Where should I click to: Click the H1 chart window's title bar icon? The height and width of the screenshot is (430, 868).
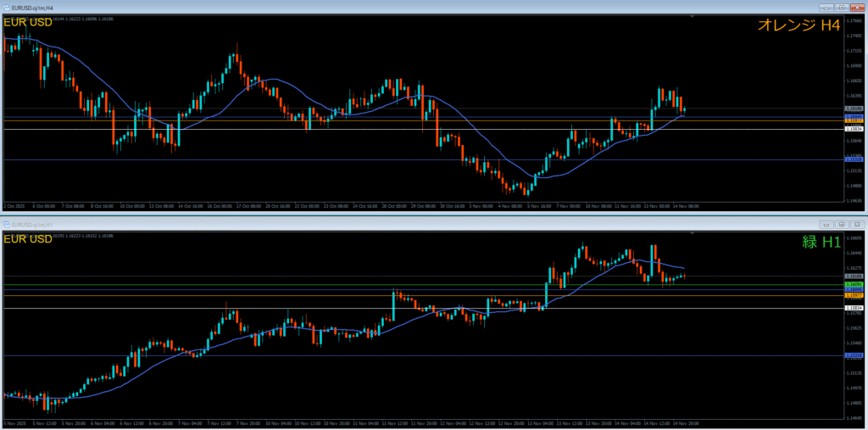coord(5,224)
